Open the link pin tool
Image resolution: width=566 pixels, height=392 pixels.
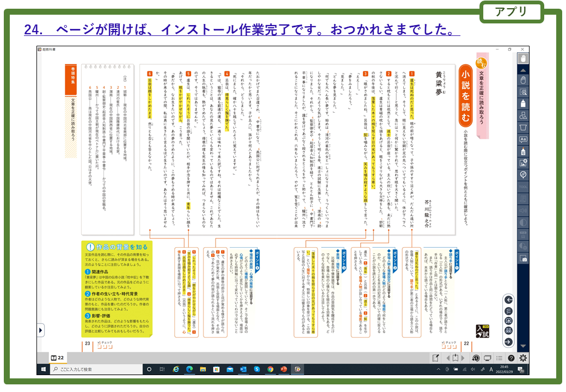(x=523, y=175)
